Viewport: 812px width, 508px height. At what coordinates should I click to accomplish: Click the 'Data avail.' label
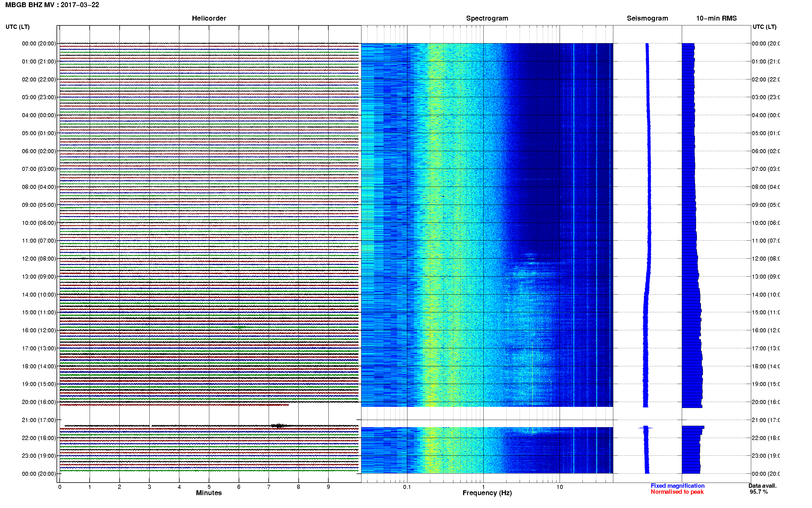(x=762, y=486)
